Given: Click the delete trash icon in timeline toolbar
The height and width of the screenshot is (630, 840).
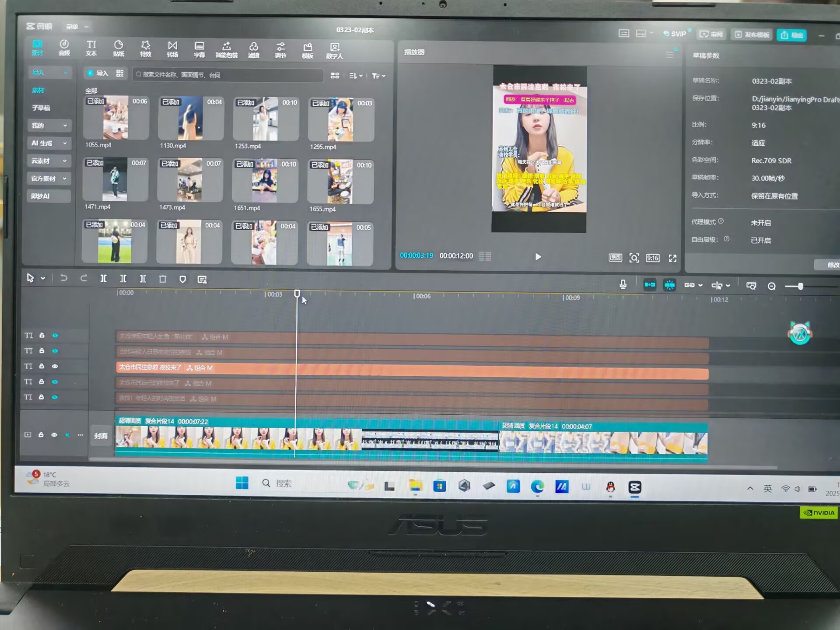Looking at the screenshot, I should [162, 279].
